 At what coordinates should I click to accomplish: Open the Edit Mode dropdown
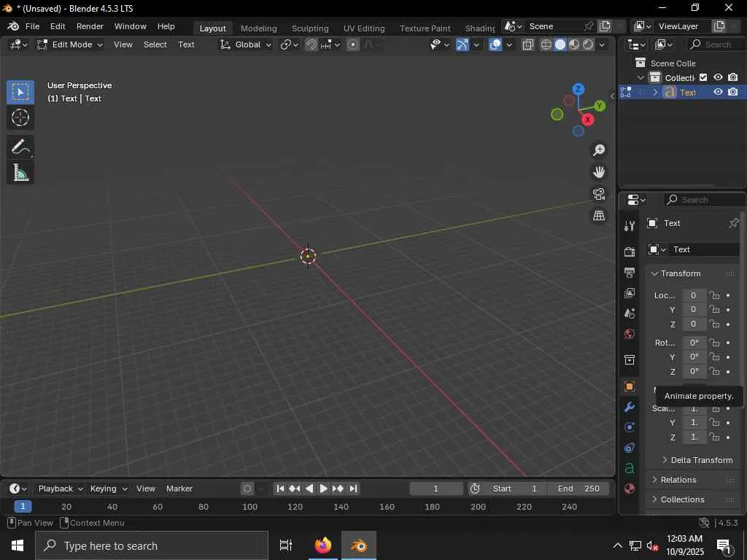[x=70, y=44]
